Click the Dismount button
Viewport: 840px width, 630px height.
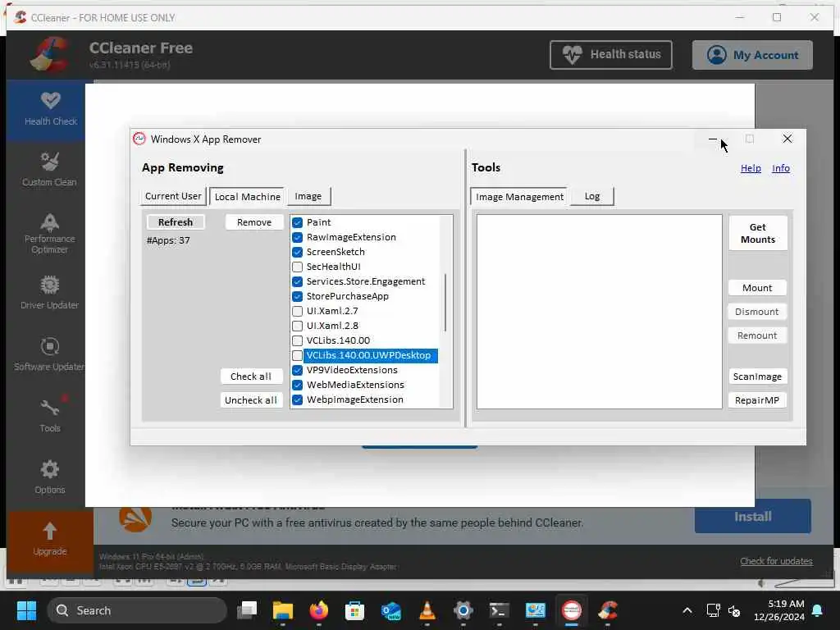tap(757, 311)
